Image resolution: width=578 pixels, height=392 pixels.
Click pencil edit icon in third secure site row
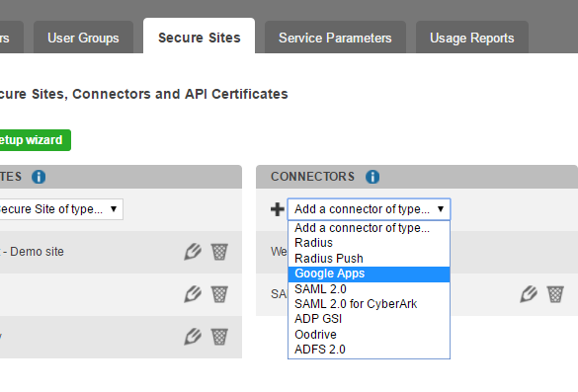coord(193,337)
